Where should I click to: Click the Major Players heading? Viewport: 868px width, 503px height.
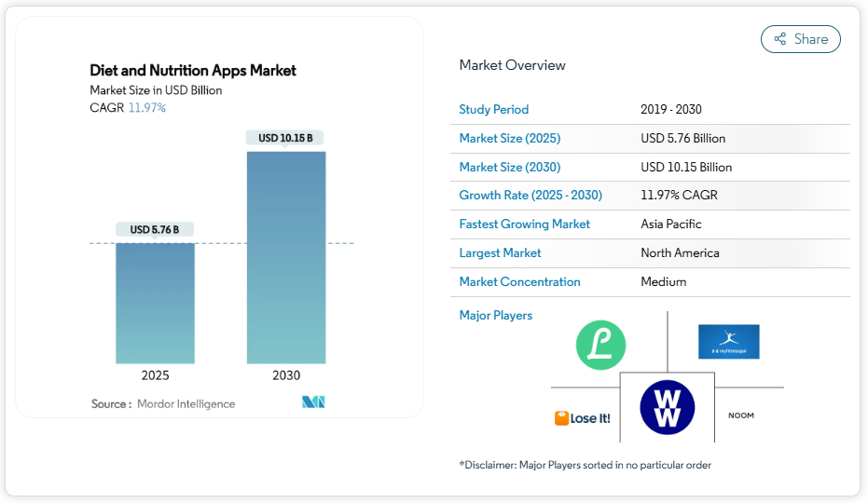coord(495,316)
